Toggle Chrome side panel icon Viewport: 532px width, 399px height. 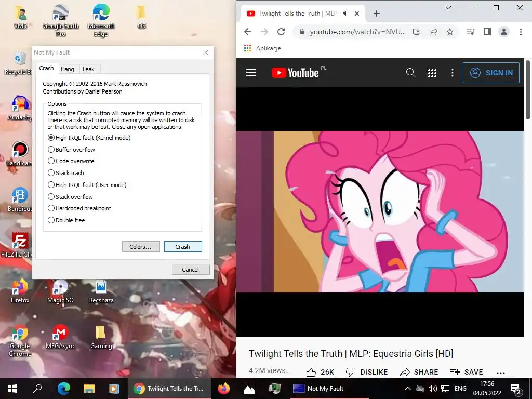pyautogui.click(x=487, y=32)
